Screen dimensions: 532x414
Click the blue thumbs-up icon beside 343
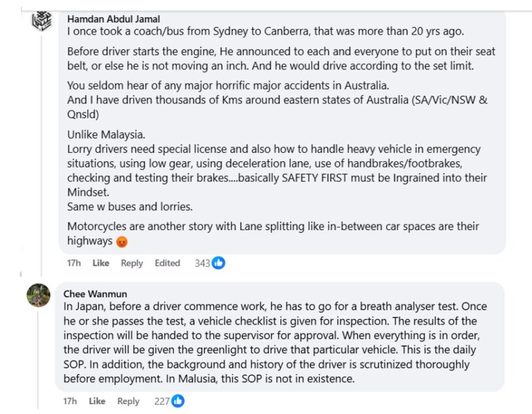click(x=218, y=263)
